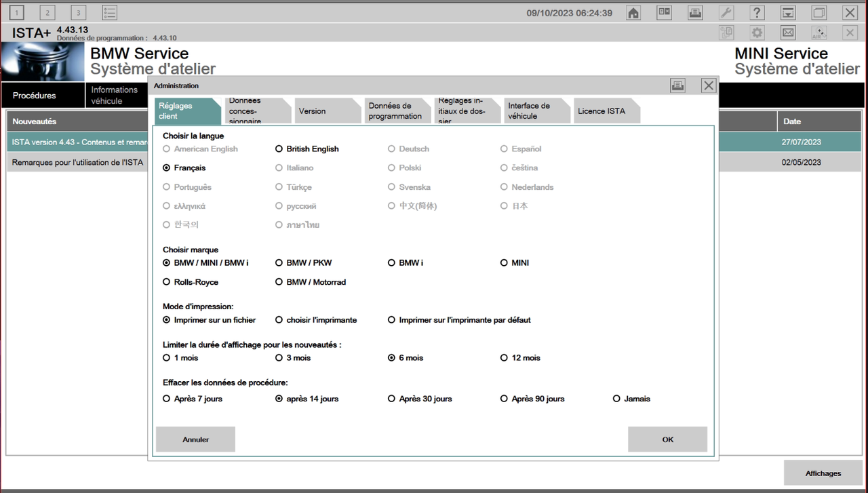Confirm settings with OK button

(x=667, y=439)
